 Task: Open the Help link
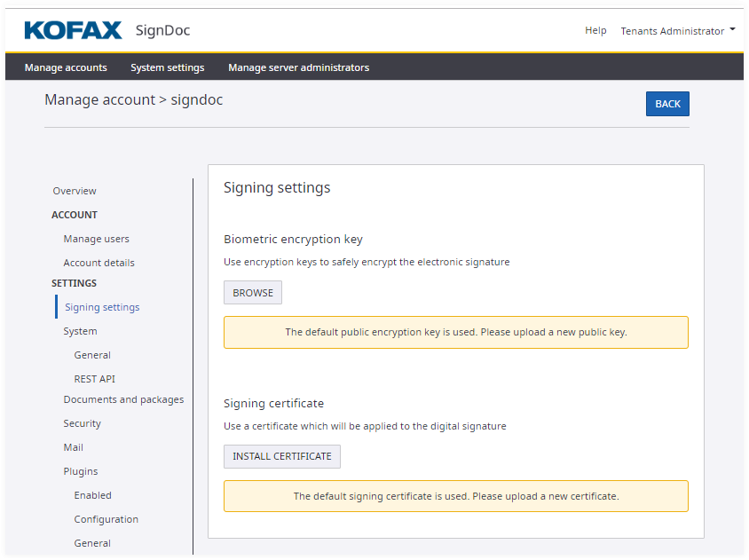click(x=595, y=31)
